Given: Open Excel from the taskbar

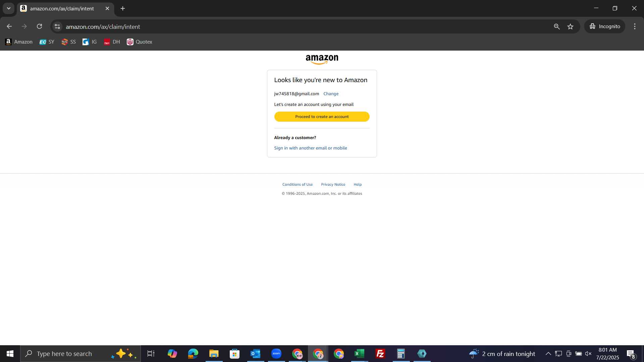Looking at the screenshot, I should 359,354.
